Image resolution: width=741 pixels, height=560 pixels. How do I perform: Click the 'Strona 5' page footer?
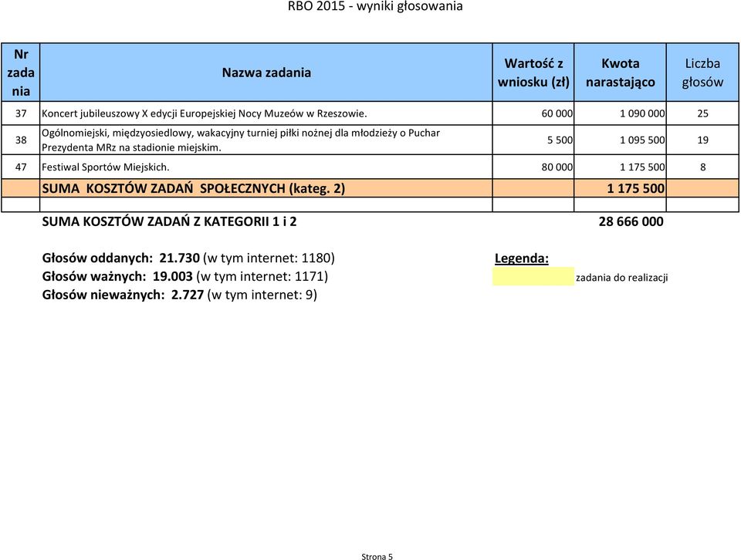[x=377, y=556]
